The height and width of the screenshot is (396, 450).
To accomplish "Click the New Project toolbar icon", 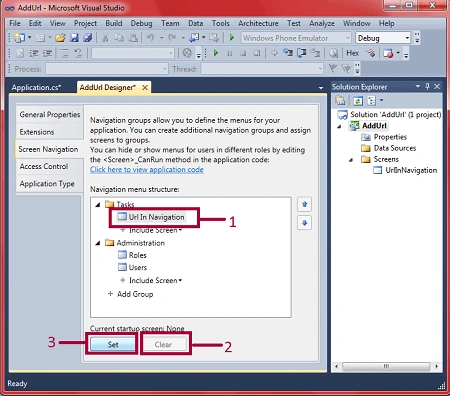I will tap(19, 38).
